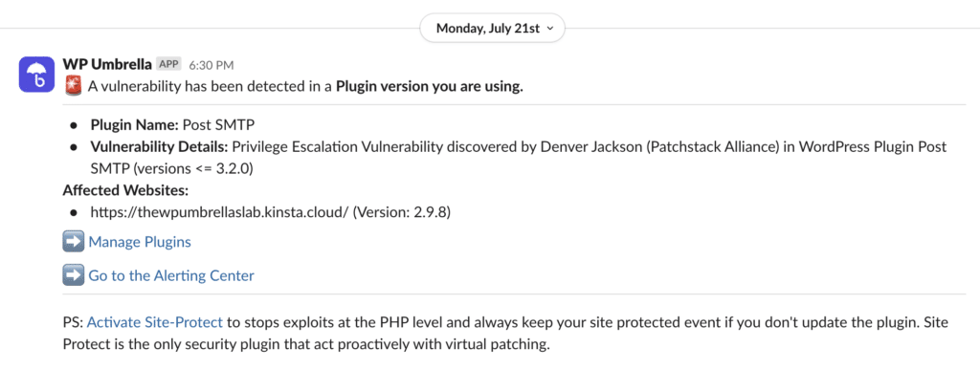Open the Activate Site-Protect link
The width and height of the screenshot is (980, 370).
[155, 322]
